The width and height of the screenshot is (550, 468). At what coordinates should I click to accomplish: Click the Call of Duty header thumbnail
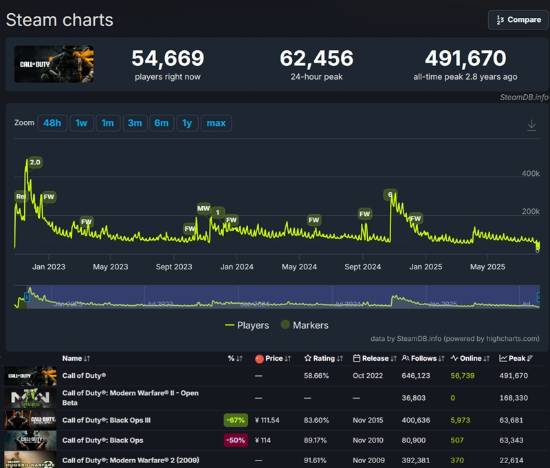tap(54, 64)
